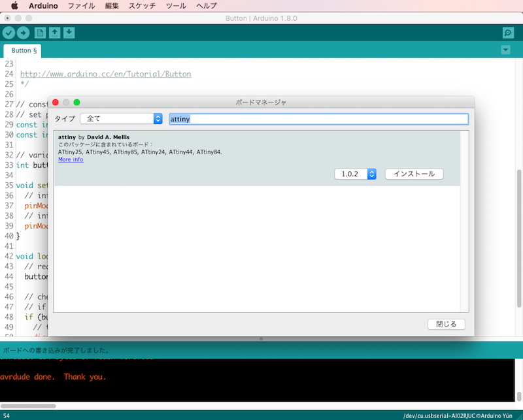Screen dimensions: 523x420
Task: Click the editor vertical scrollbar
Action: [518, 238]
